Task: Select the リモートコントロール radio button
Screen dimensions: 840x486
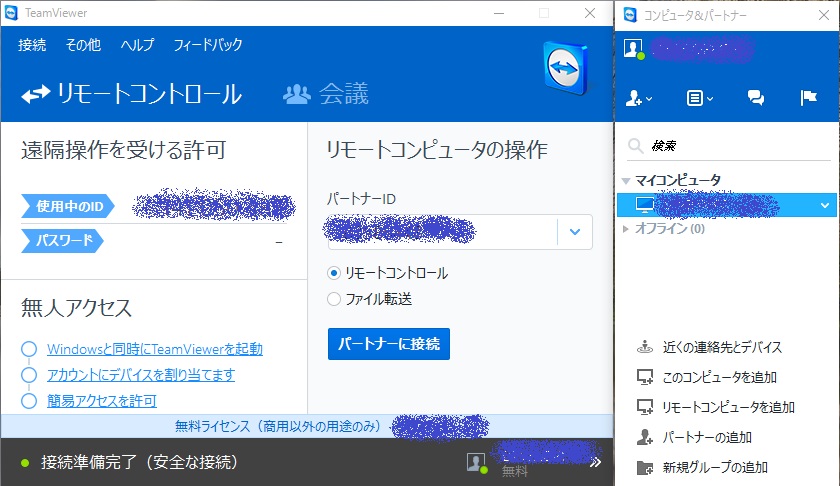Action: click(334, 273)
